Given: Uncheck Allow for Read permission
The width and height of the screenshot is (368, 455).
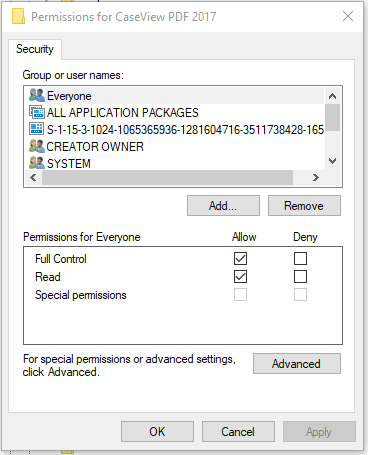Looking at the screenshot, I should [240, 276].
